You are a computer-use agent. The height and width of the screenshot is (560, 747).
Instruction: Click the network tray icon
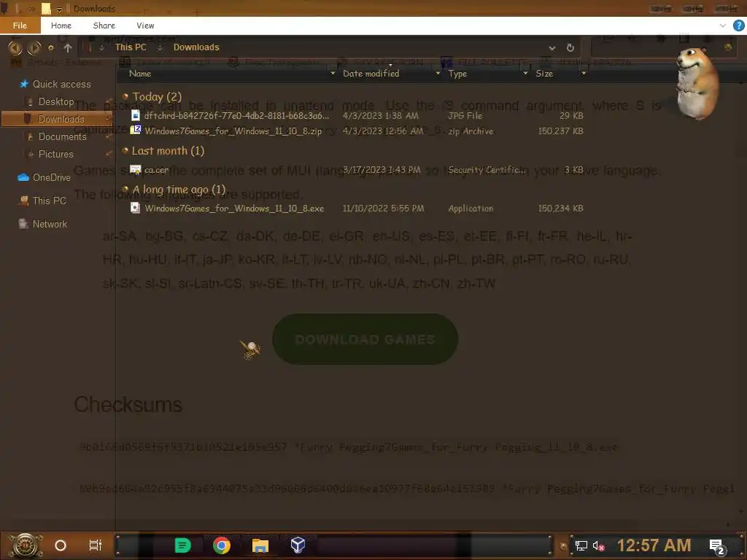pos(581,545)
